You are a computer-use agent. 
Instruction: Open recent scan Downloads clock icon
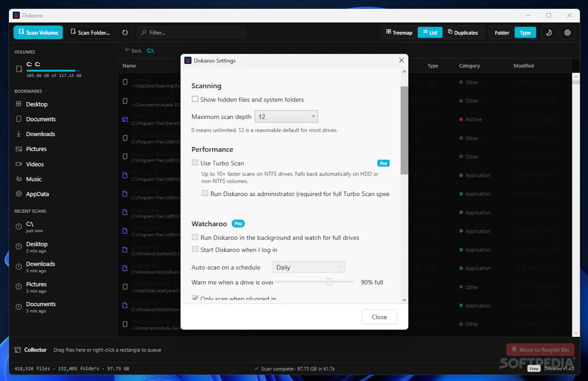click(19, 266)
